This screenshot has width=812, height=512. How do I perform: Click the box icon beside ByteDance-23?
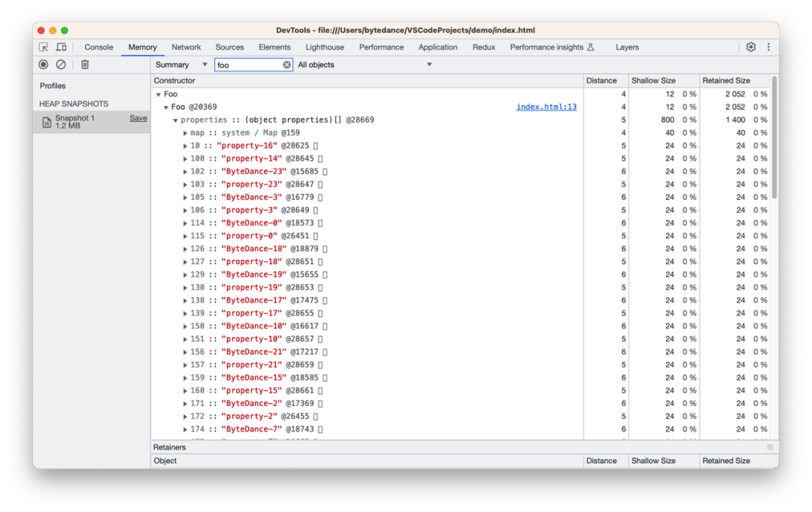click(x=325, y=171)
